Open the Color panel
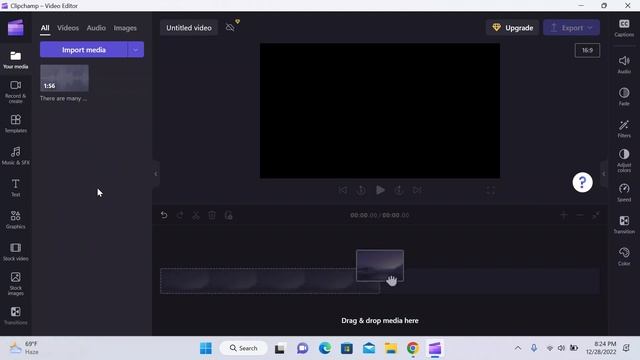640x360 pixels. (624, 256)
